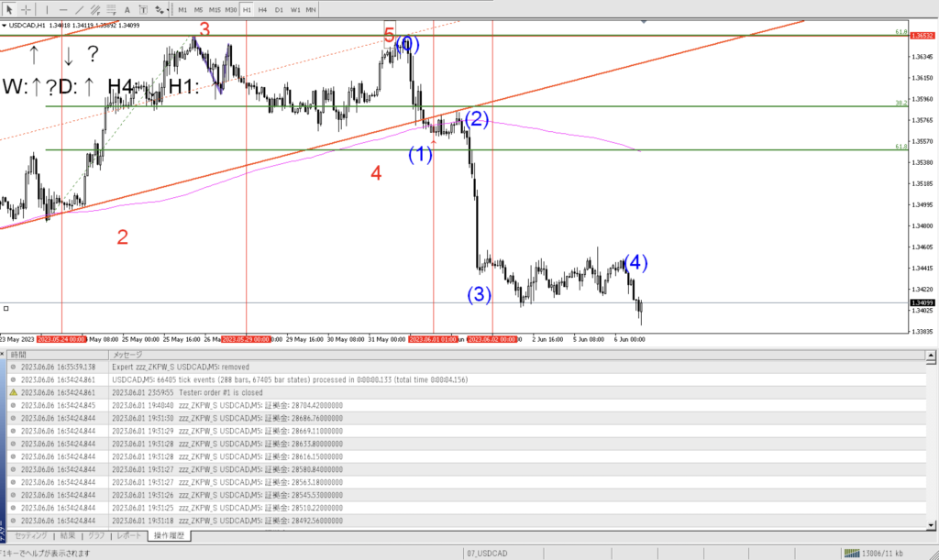Select the text label tool
This screenshot has height=560, width=939.
click(142, 9)
